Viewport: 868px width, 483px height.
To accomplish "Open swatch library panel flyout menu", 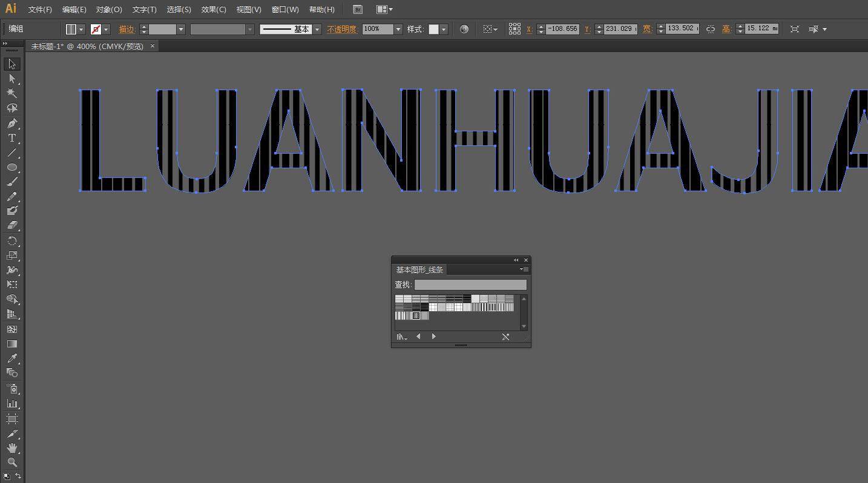I will tap(524, 269).
